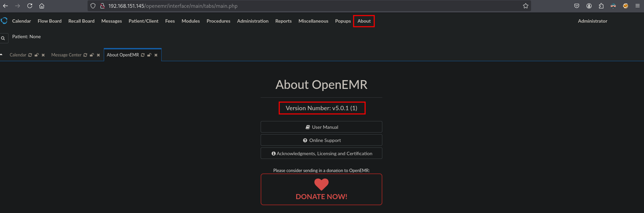Toggle the lock on the Calendar tab

click(x=37, y=55)
